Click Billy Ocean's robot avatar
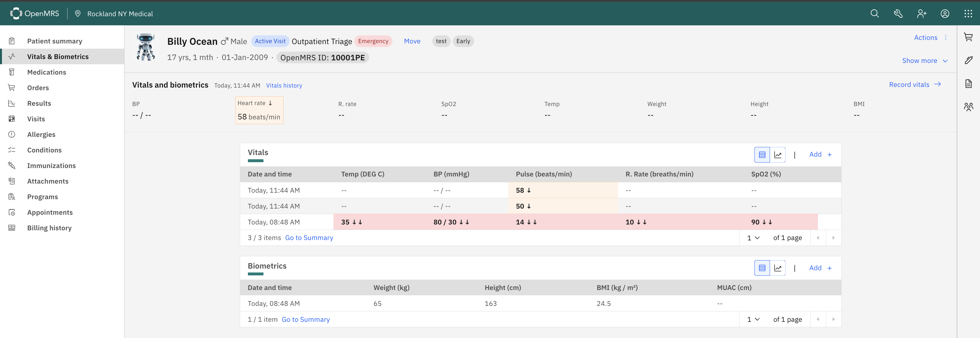This screenshot has width=980, height=338. click(x=146, y=48)
